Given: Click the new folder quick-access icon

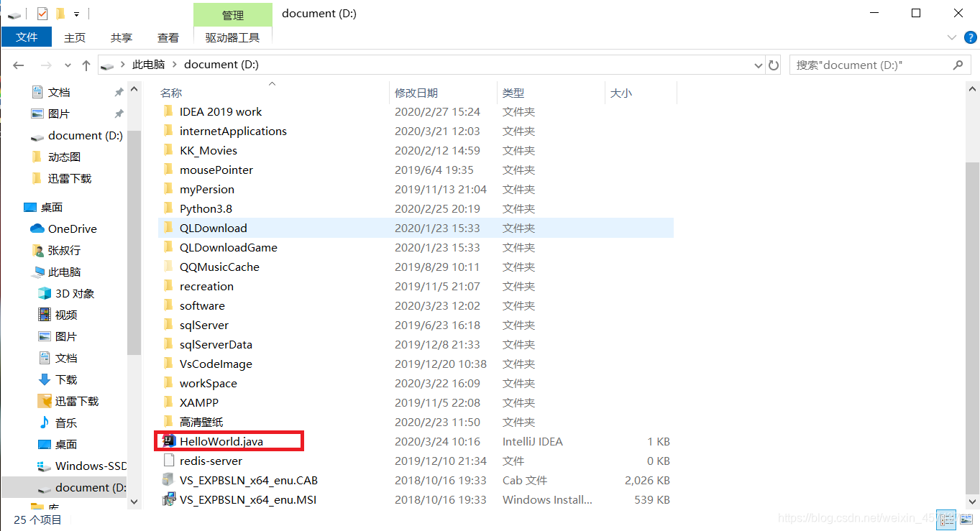Looking at the screenshot, I should coord(60,14).
